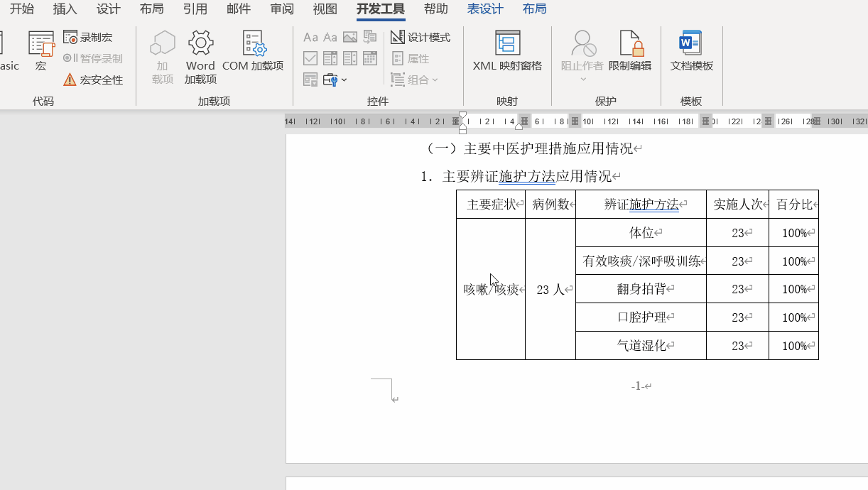The image size is (868, 490).
Task: Insert a drop-down list content control
Action: pyautogui.click(x=350, y=58)
